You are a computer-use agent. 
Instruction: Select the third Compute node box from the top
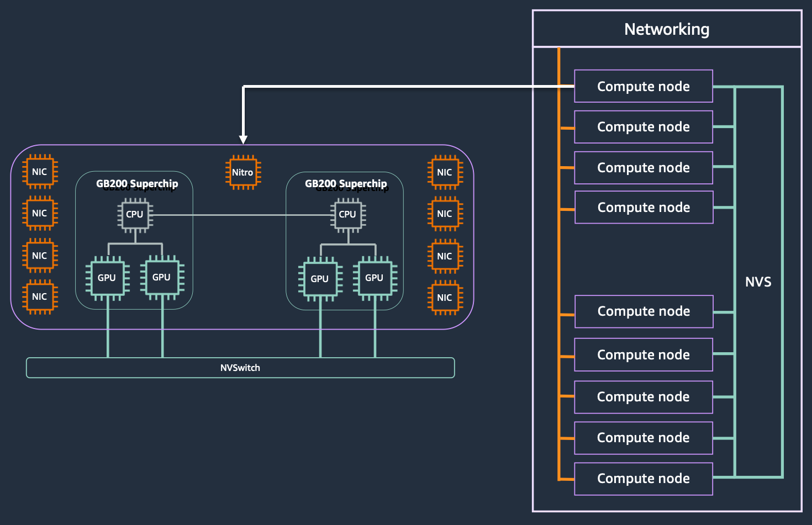tap(644, 168)
